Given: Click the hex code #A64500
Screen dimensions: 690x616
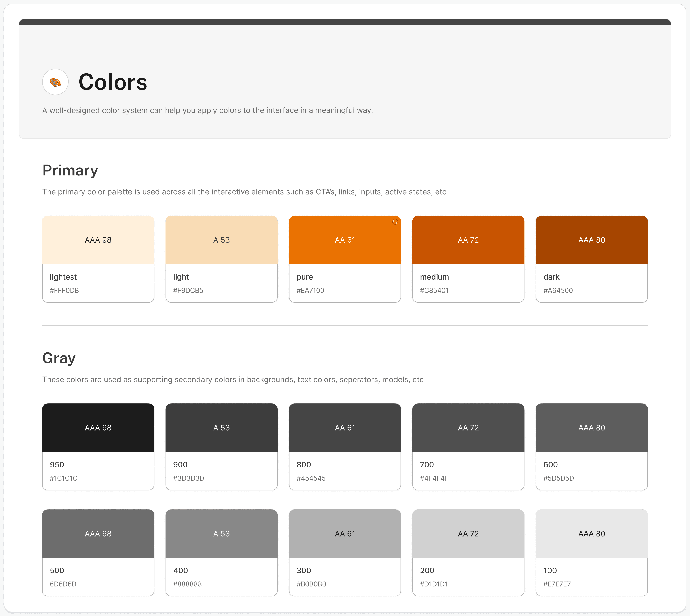Looking at the screenshot, I should (558, 290).
